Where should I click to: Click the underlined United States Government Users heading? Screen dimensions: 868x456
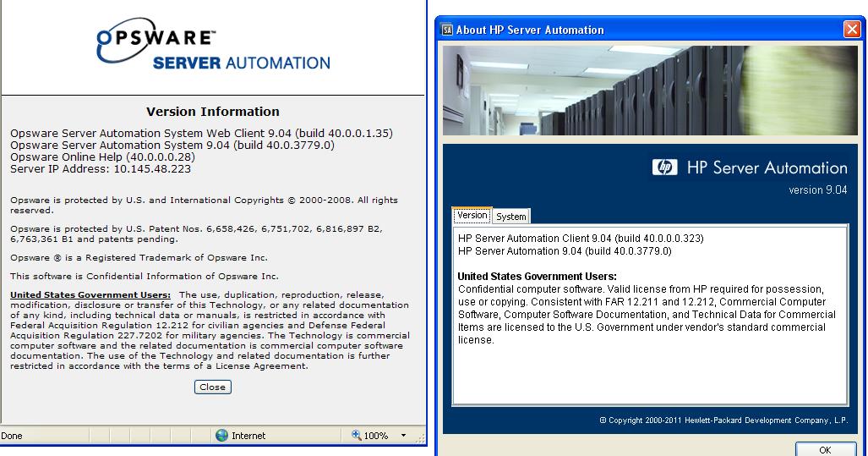90,294
